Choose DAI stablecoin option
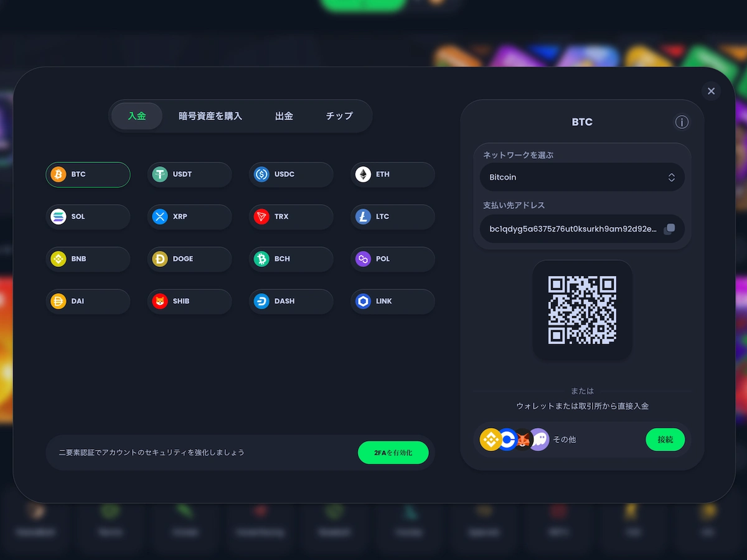747x560 pixels. point(88,302)
